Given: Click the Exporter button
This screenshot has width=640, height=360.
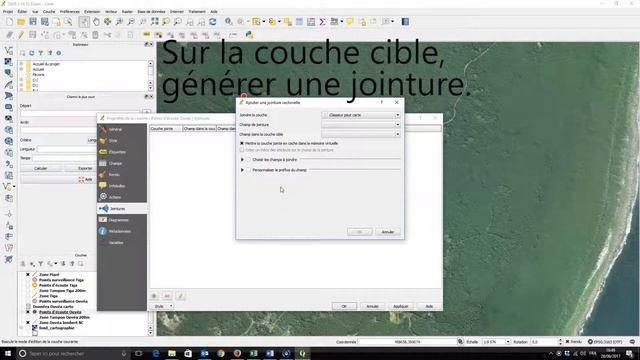Looking at the screenshot, I should pos(85,168).
